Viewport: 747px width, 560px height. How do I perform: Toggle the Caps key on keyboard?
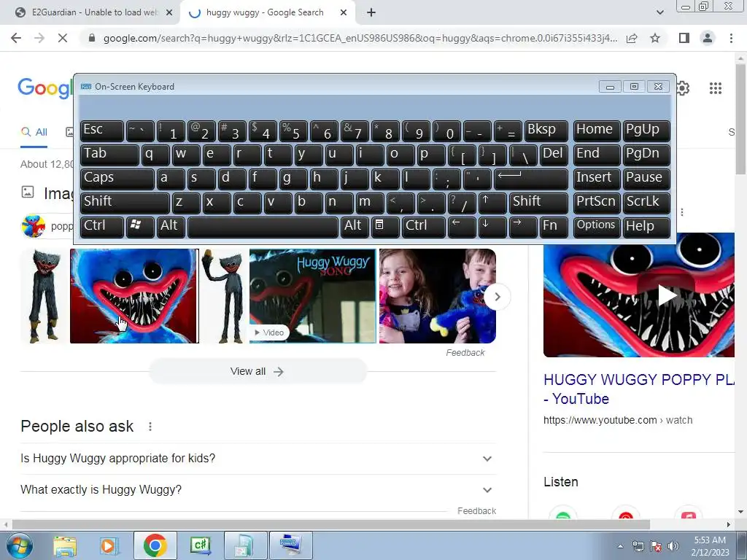(117, 179)
